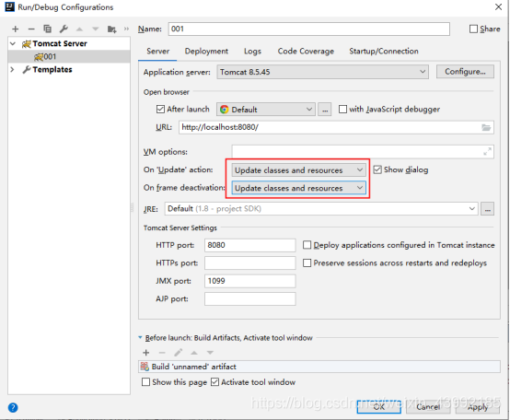Click the Name input field

pyautogui.click(x=309, y=29)
